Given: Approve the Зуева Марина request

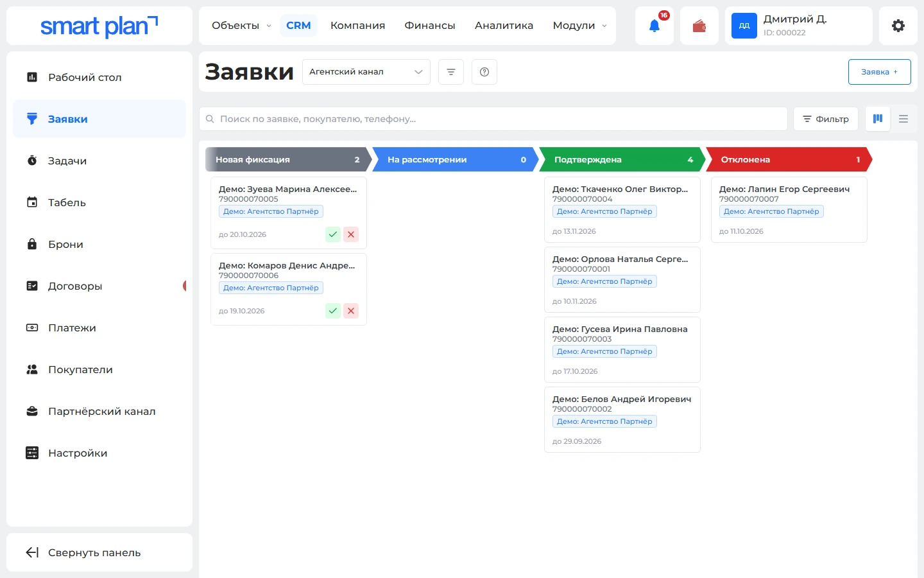Looking at the screenshot, I should click(x=333, y=234).
